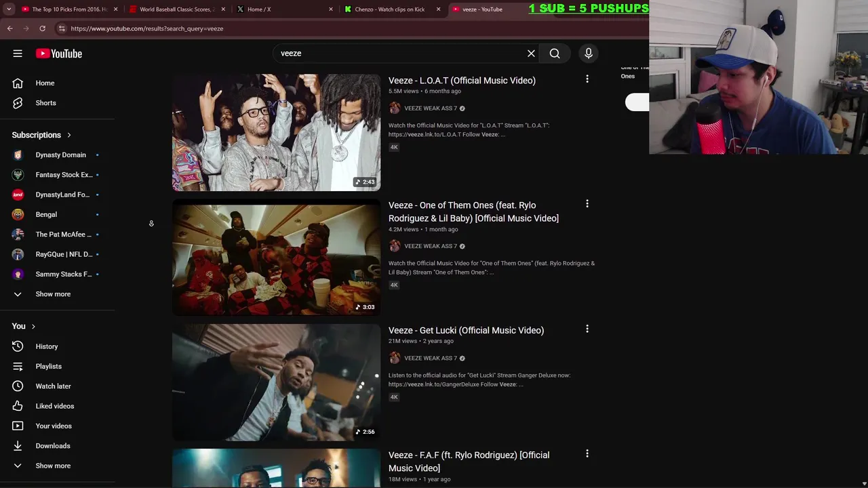Close the Chenzo Kick tab
Screen dimensions: 868x488
pyautogui.click(x=439, y=9)
